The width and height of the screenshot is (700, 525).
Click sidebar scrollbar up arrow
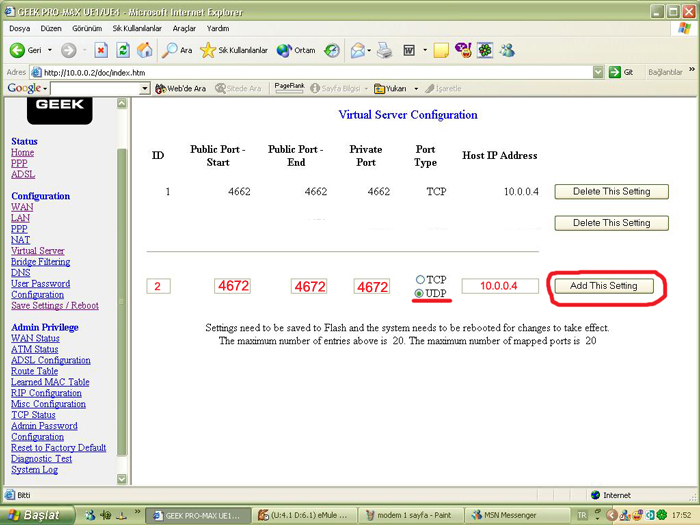(121, 104)
